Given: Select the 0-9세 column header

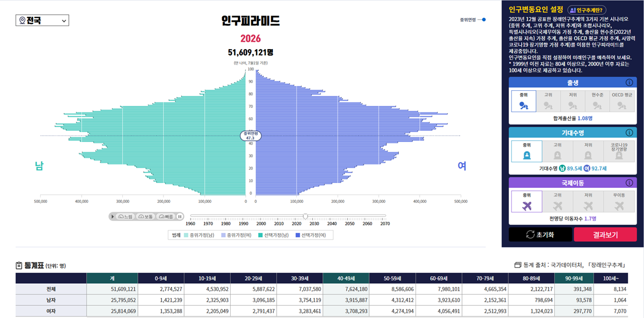Looking at the screenshot, I should tap(161, 278).
